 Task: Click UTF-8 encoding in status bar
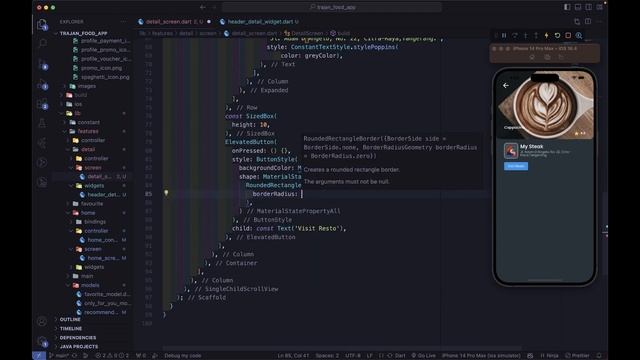pos(353,356)
